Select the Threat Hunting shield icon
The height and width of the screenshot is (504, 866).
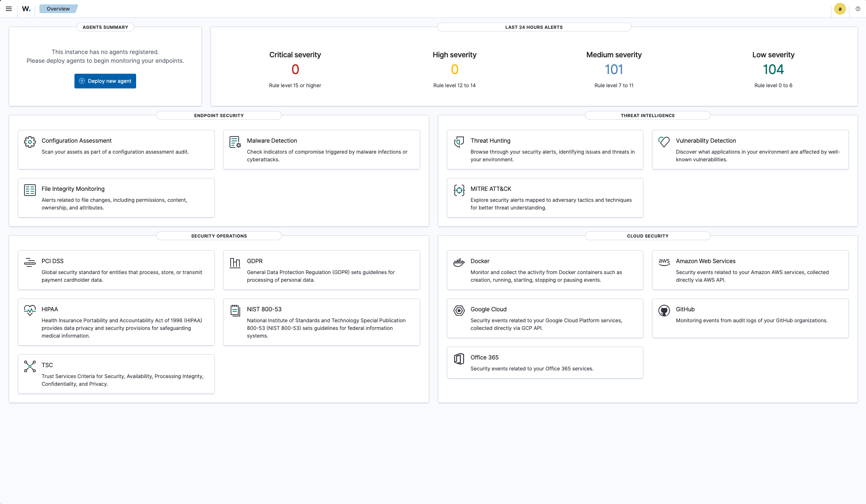459,142
